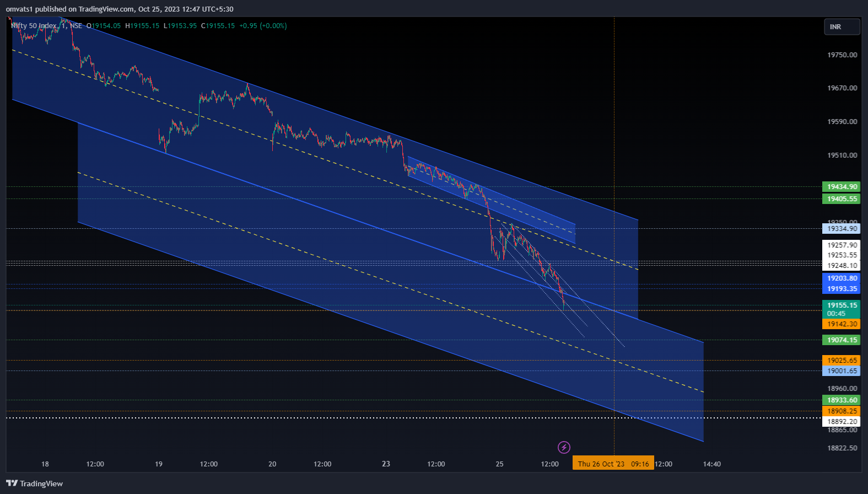Click date 25 on time axis
Screen dimensions: 868x494
pyautogui.click(x=499, y=464)
